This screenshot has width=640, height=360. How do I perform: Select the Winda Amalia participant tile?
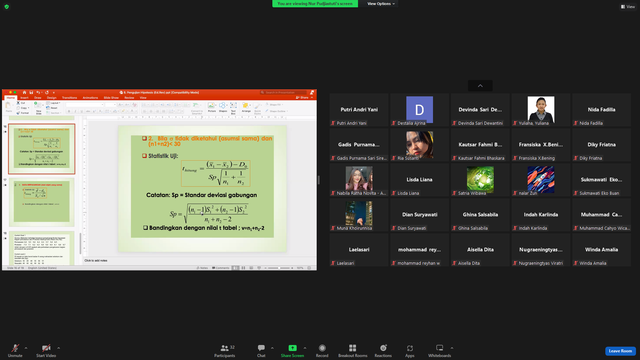[x=601, y=250]
